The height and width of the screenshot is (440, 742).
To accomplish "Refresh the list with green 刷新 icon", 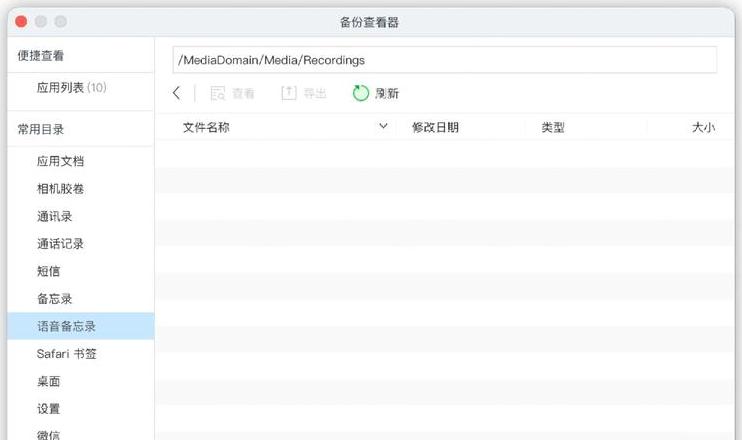I will 361,93.
